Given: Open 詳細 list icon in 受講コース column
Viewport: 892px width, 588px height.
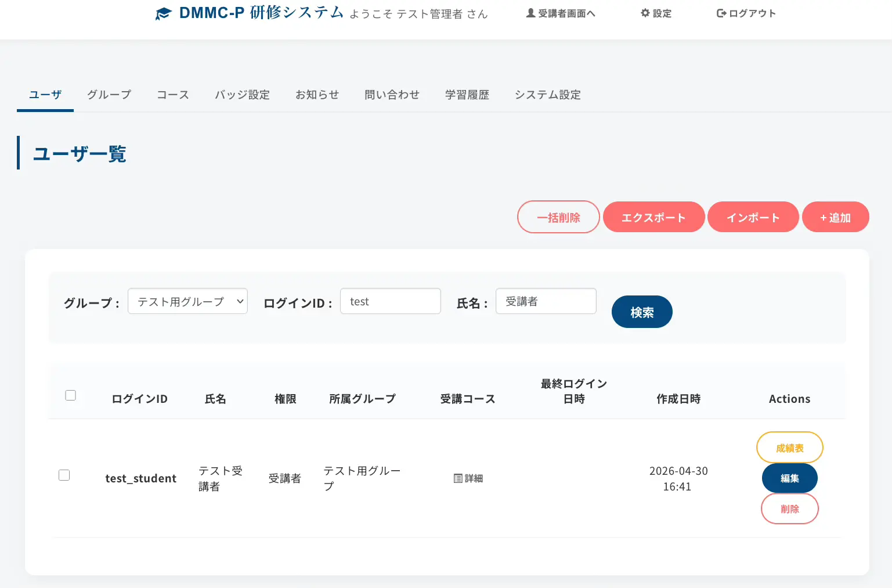Looking at the screenshot, I should tap(458, 478).
